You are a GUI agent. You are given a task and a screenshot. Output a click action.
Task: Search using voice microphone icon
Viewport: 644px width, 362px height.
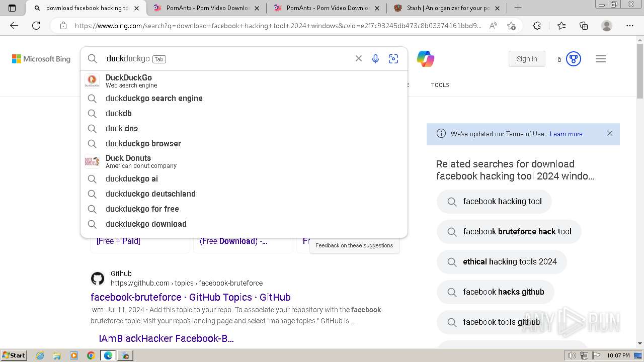pos(375,59)
